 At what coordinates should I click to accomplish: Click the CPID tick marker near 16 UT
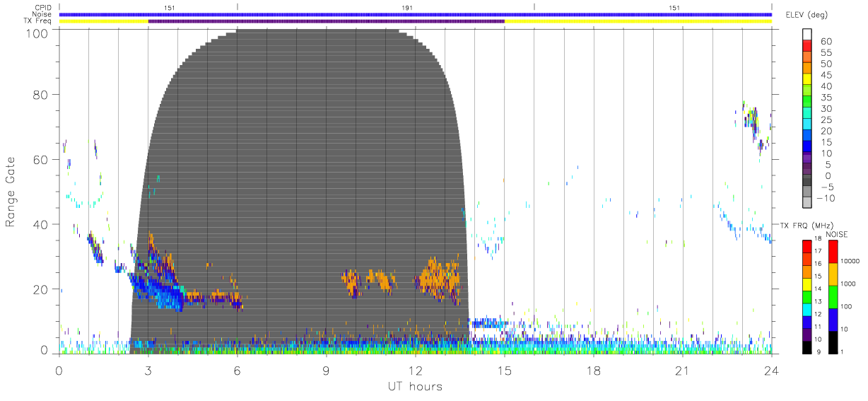(534, 7)
